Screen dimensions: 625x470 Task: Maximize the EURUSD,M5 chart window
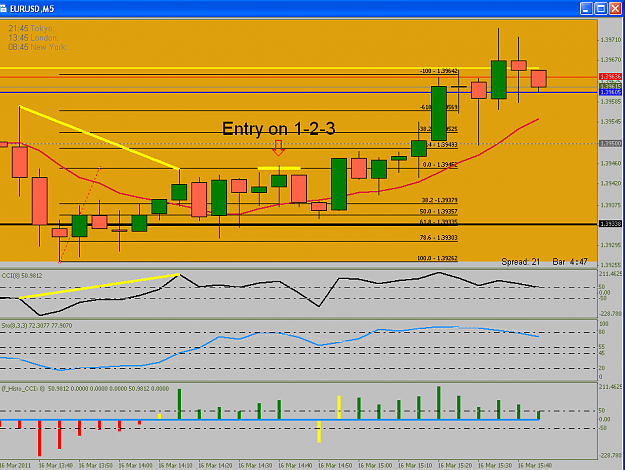click(601, 8)
